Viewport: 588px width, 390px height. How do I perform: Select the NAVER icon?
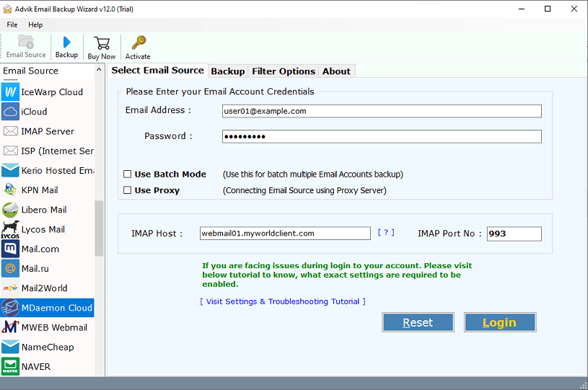pos(10,366)
